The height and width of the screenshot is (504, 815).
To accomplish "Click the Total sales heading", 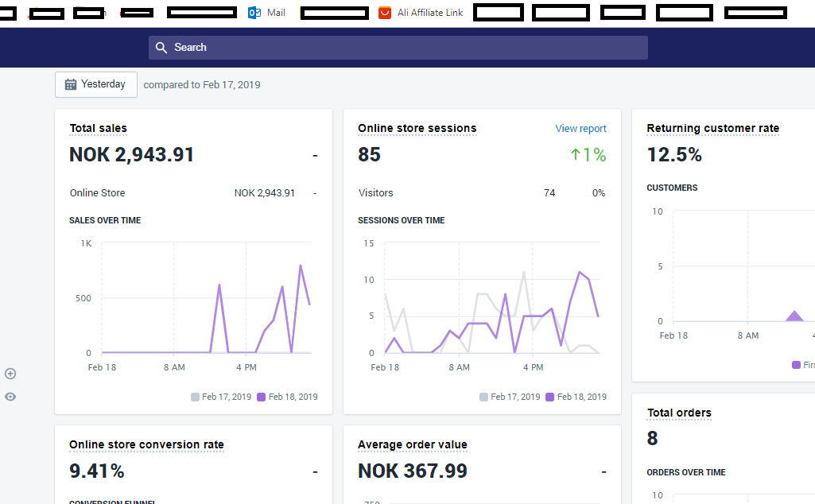I will [x=99, y=128].
